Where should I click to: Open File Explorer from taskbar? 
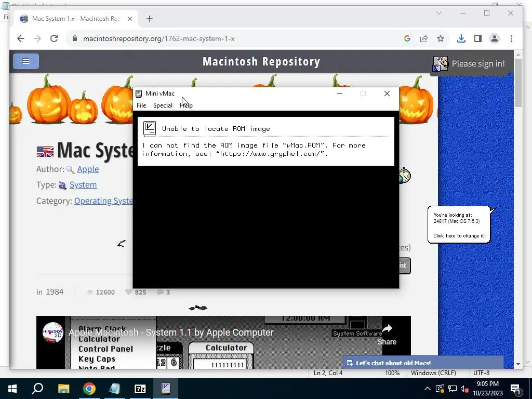[x=63, y=389]
